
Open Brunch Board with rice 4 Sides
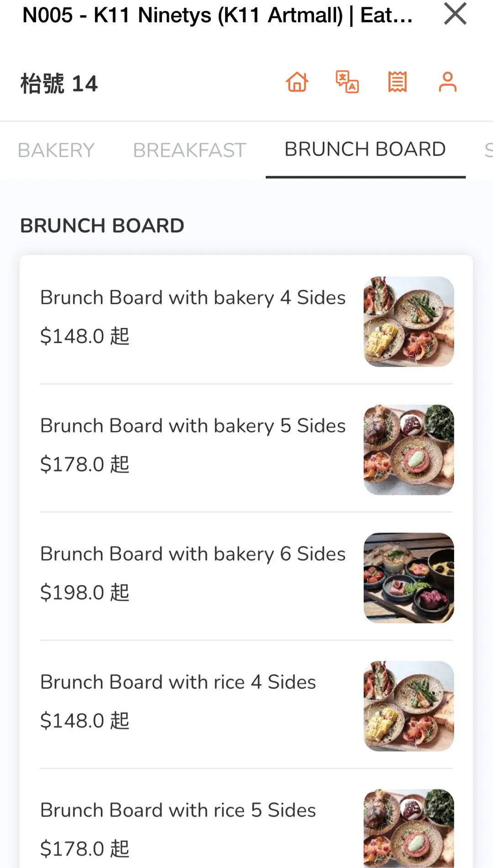click(178, 682)
